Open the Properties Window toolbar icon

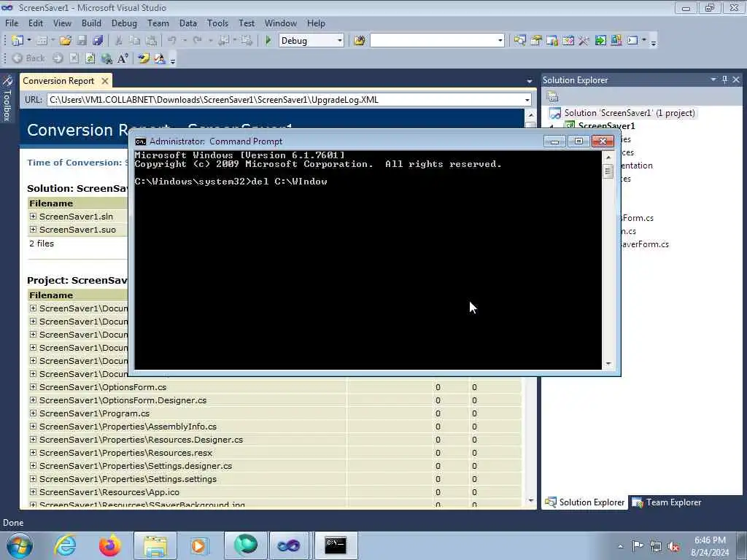pos(536,41)
